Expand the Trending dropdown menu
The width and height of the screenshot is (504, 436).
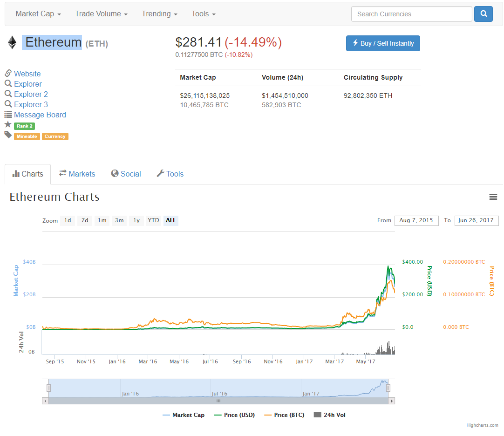(159, 14)
